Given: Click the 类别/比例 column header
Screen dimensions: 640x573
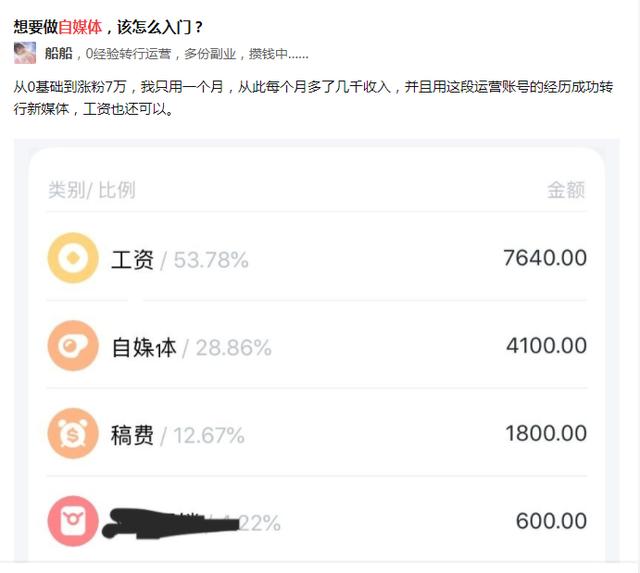Looking at the screenshot, I should [x=92, y=190].
